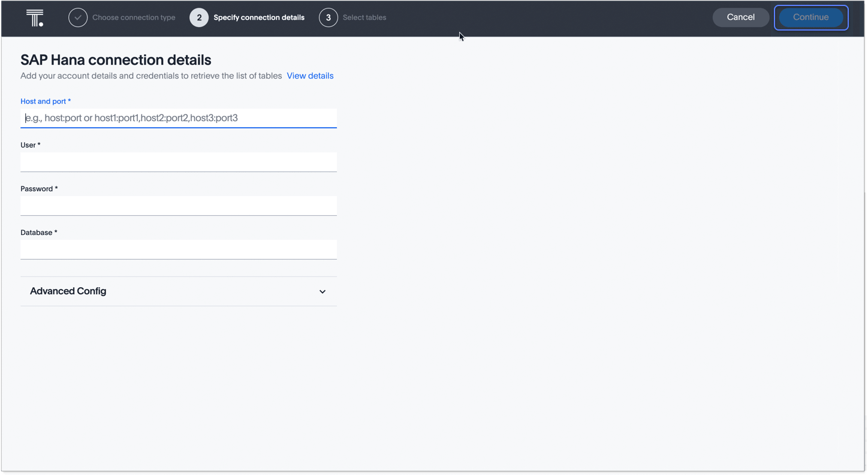
Task: Open the View details link
Action: click(310, 76)
